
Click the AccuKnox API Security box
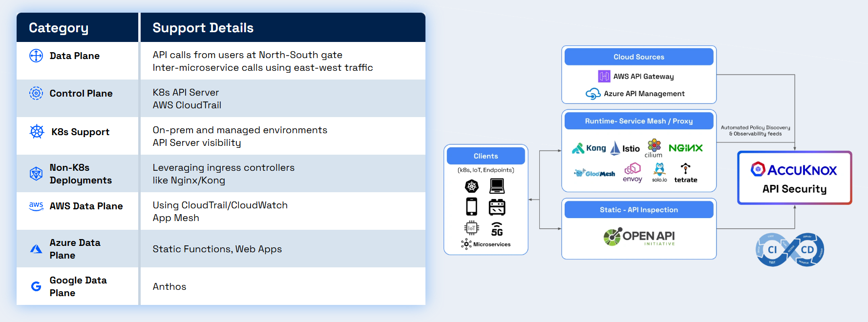(x=794, y=178)
